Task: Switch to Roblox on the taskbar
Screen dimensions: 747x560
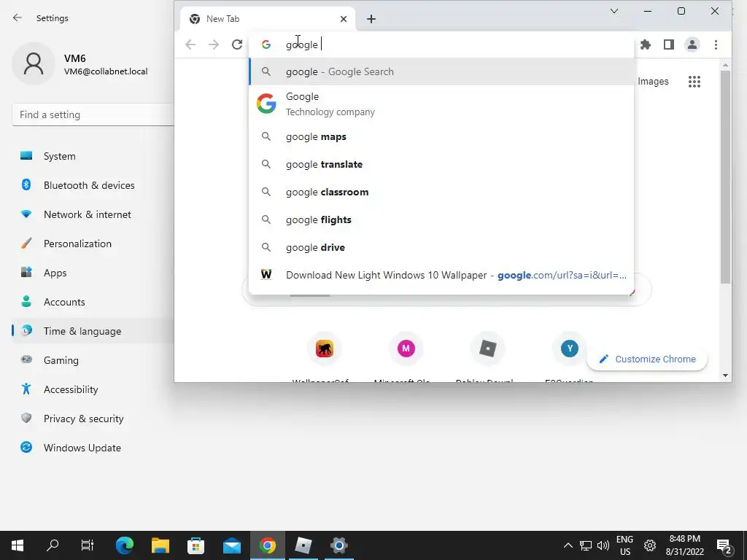Action: [303, 545]
